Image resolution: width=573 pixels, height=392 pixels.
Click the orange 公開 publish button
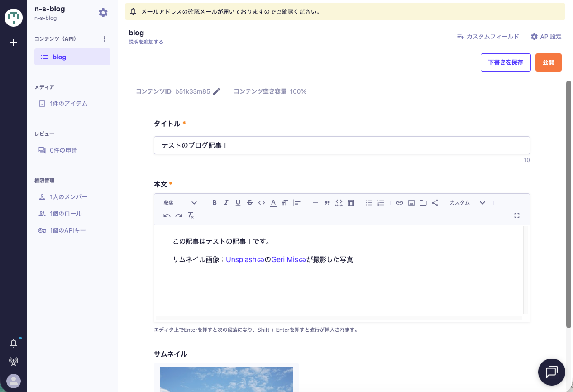(549, 62)
